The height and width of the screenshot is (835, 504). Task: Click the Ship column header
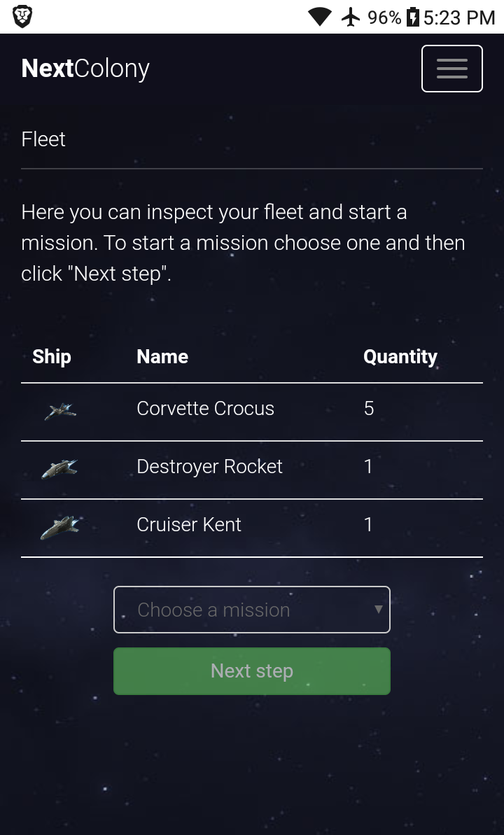point(52,357)
